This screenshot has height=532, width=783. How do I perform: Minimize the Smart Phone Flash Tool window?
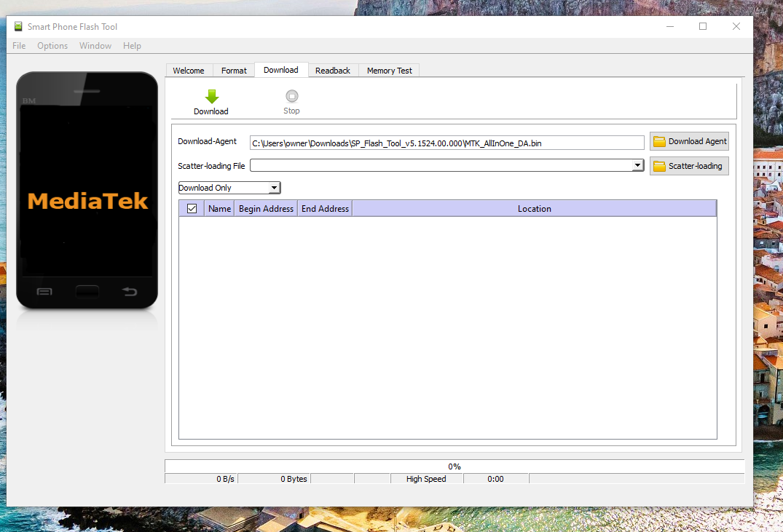[x=670, y=26]
